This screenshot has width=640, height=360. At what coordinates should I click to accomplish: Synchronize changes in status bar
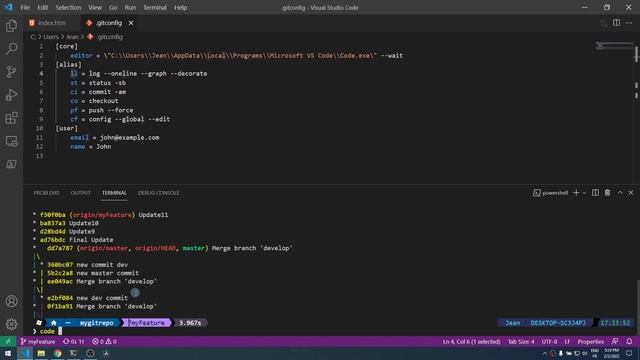(73, 342)
